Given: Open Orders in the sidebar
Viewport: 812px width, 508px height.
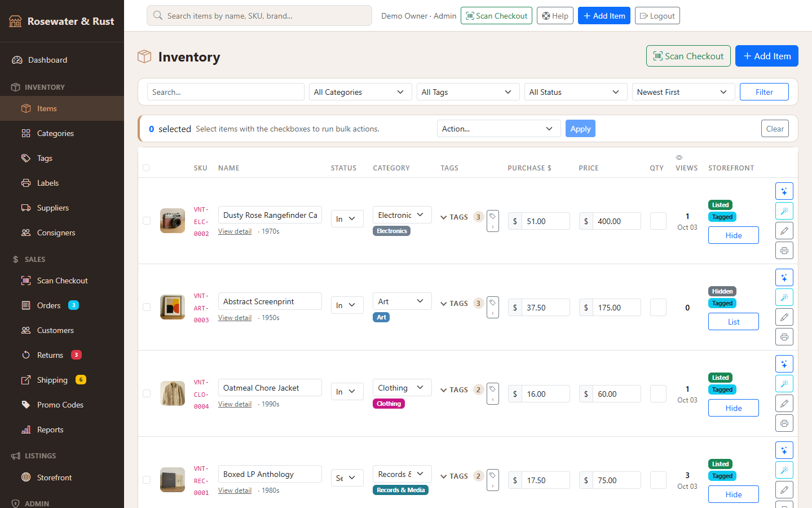Looking at the screenshot, I should pyautogui.click(x=62, y=305).
